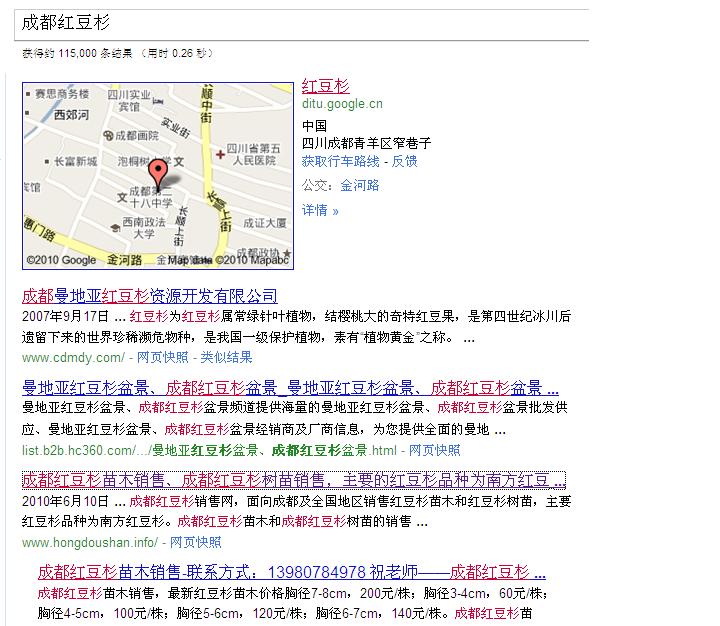Click the 西南政法大学 graduation cap icon
The height and width of the screenshot is (626, 720).
(116, 228)
